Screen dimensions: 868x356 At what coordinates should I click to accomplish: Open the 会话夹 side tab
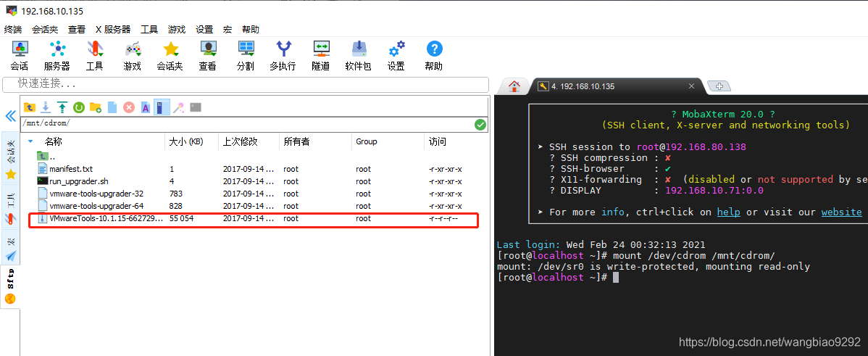point(11,157)
